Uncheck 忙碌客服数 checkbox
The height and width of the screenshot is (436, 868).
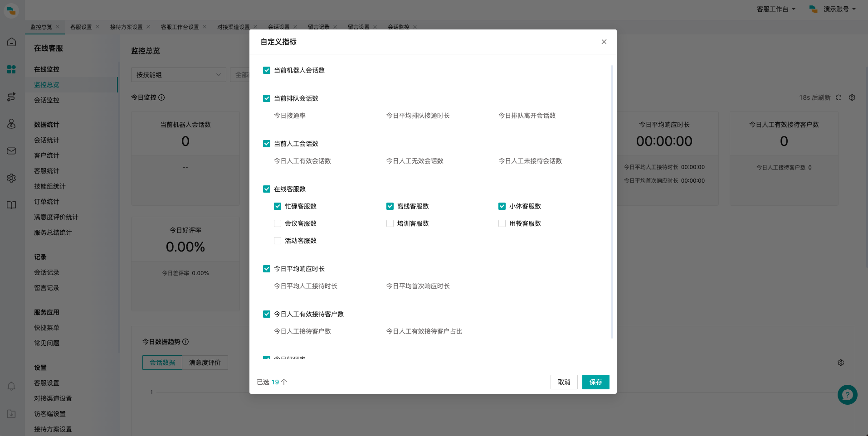click(278, 206)
